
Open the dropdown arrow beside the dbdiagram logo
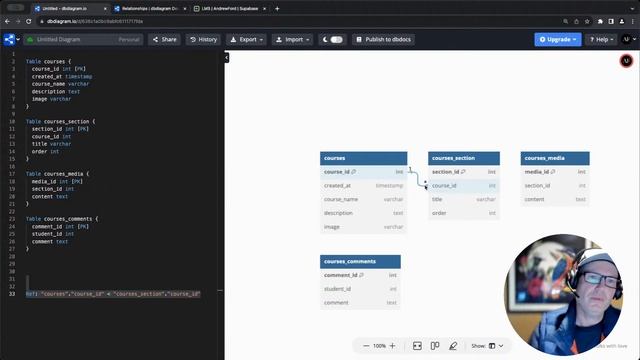pos(18,40)
